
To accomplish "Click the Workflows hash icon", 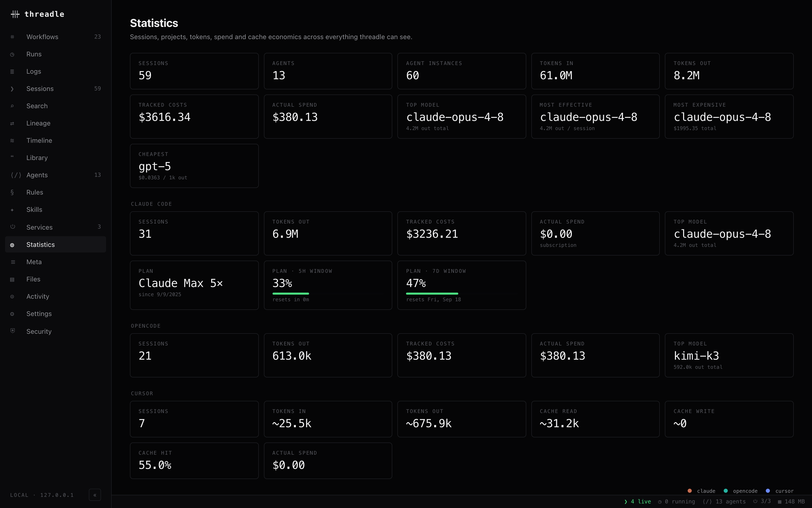I will pyautogui.click(x=12, y=37).
